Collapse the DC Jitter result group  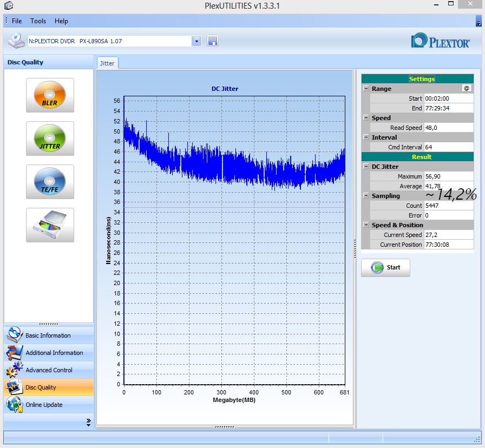click(x=366, y=166)
